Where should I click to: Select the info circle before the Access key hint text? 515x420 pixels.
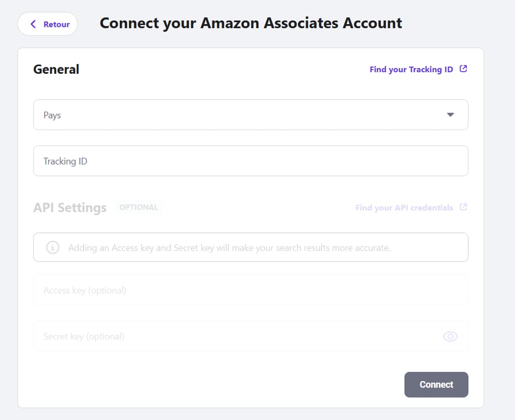coord(52,247)
